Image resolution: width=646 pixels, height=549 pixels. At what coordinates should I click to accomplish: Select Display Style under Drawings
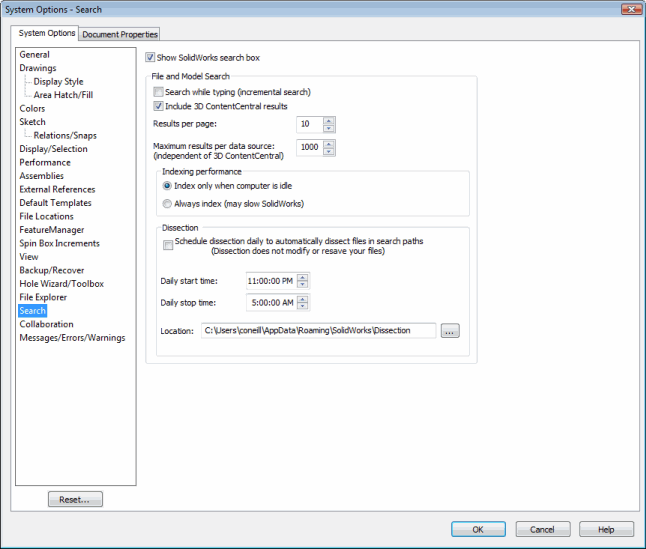coord(59,82)
